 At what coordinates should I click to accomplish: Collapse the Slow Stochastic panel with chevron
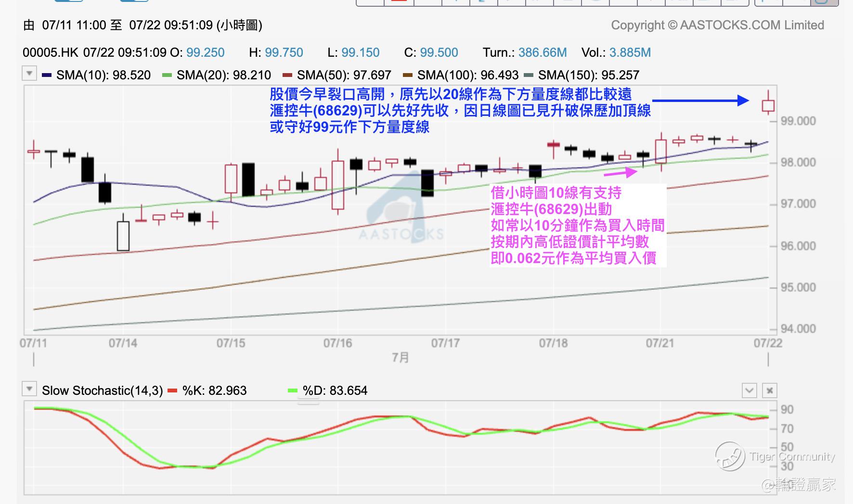pos(749,391)
